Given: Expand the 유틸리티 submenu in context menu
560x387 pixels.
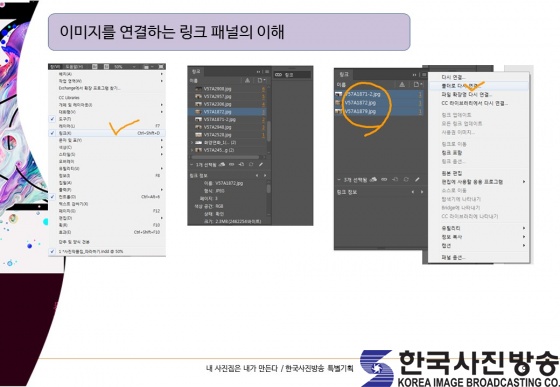Looking at the screenshot, I should click(479, 228).
